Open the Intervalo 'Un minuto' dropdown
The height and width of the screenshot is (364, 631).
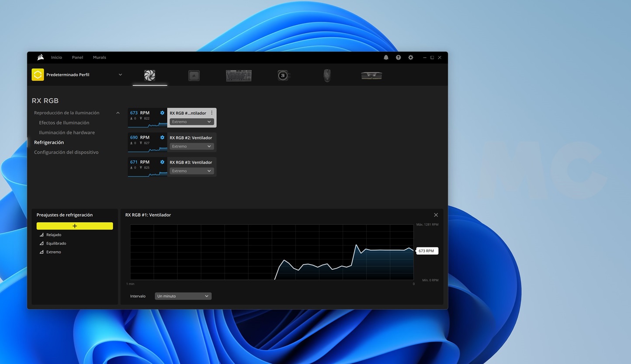pos(183,296)
